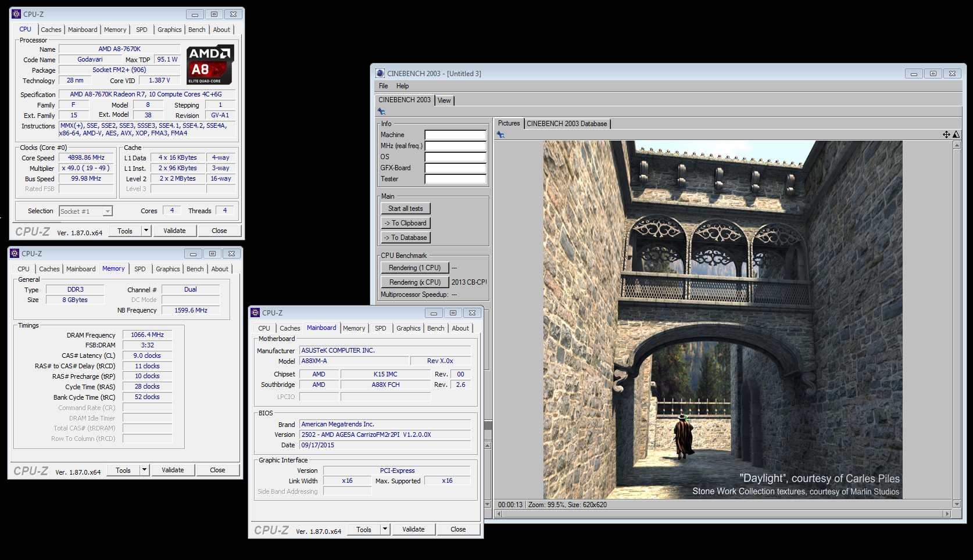
Task: Open Tools dropdown arrow in Memory window
Action: [144, 470]
